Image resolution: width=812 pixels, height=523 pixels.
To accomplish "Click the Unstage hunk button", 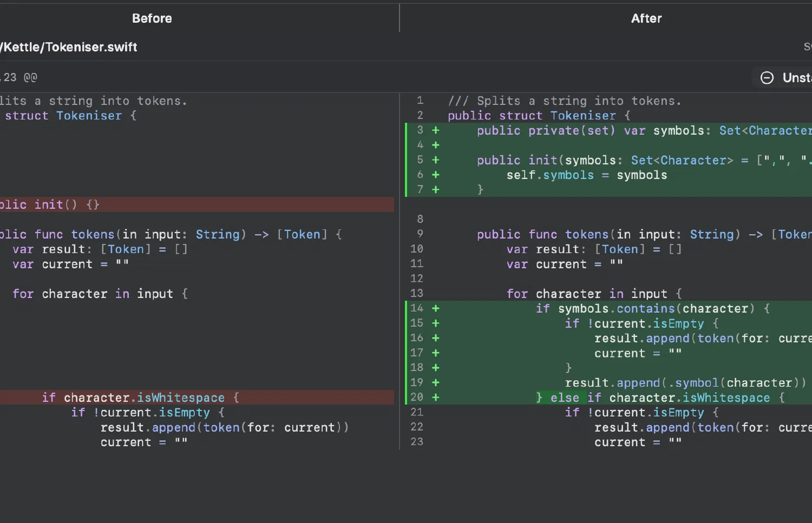I will click(x=782, y=77).
